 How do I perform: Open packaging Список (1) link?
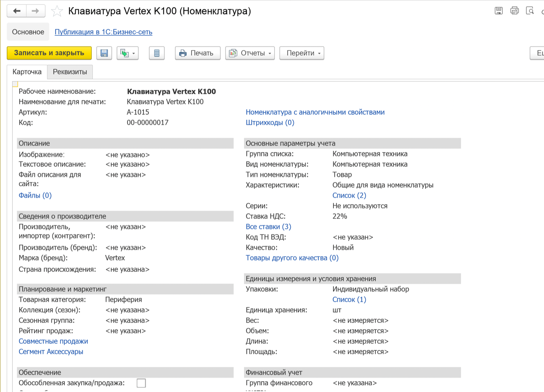tap(350, 300)
